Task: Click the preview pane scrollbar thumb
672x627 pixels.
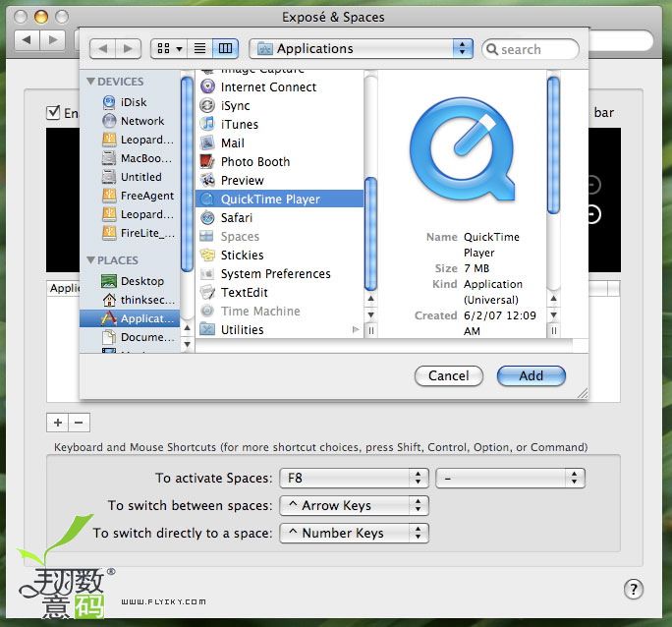Action: coord(554,144)
